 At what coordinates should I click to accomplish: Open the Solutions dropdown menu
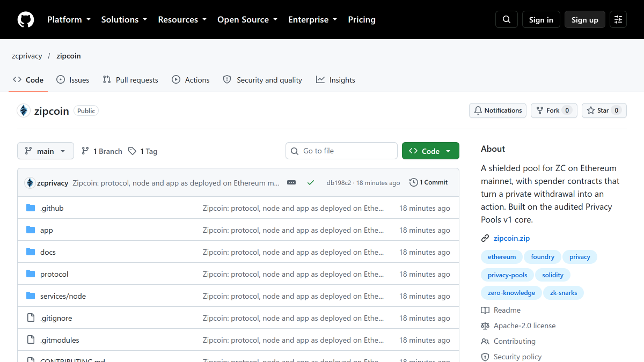tap(124, 19)
